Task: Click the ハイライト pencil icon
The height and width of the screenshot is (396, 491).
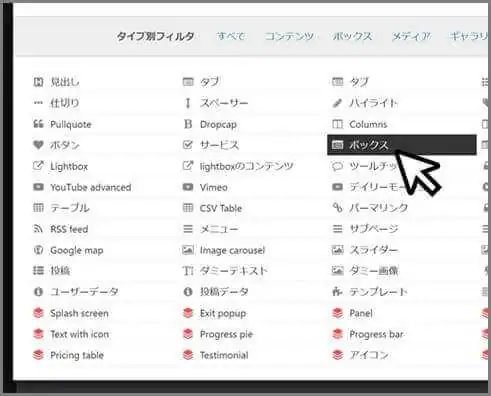Action: (337, 103)
